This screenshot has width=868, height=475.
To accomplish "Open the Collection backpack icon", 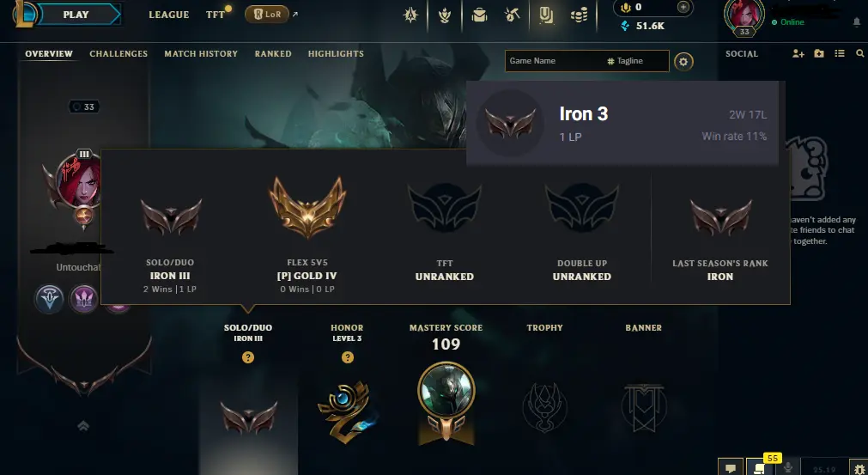I will coord(479,15).
